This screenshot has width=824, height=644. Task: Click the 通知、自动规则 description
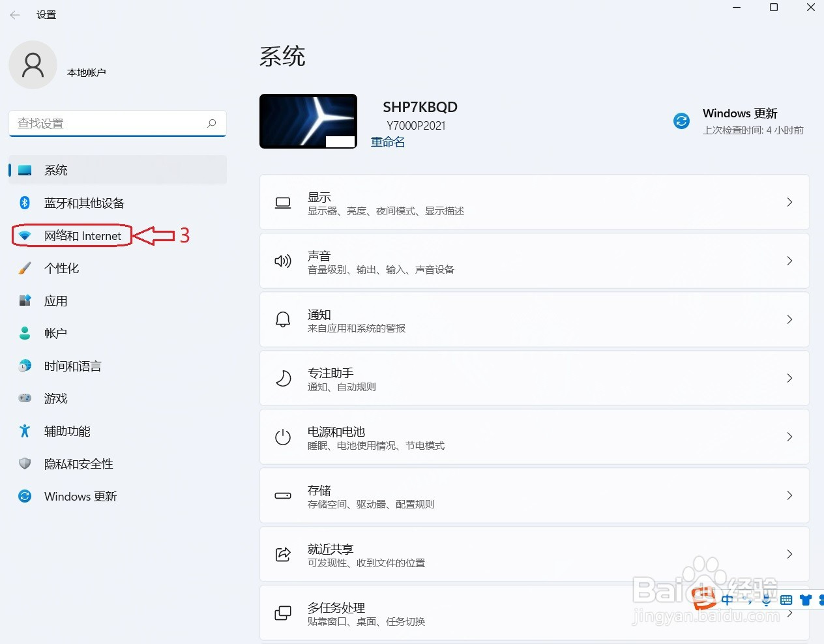click(342, 387)
